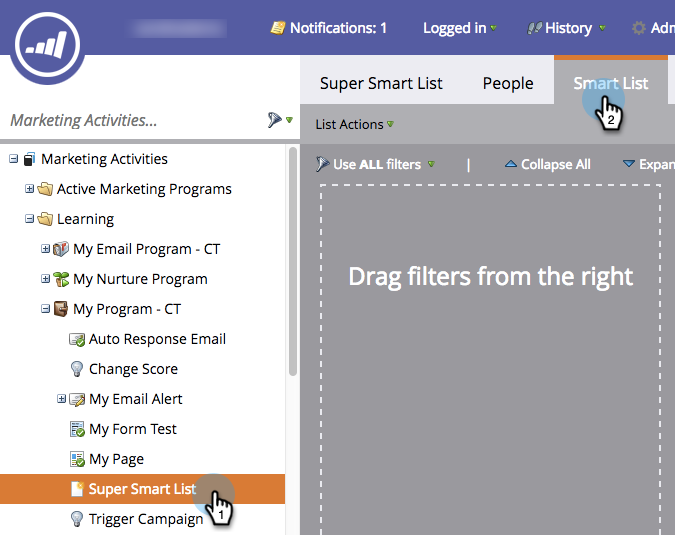675x535 pixels.
Task: Select My Form Test in the tree
Action: point(133,429)
